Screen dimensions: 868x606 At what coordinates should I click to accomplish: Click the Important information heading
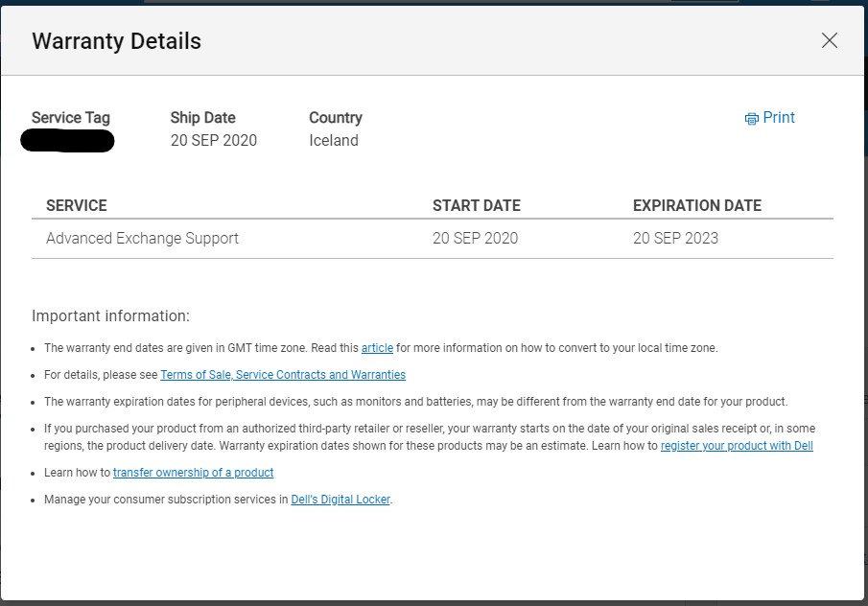(110, 315)
